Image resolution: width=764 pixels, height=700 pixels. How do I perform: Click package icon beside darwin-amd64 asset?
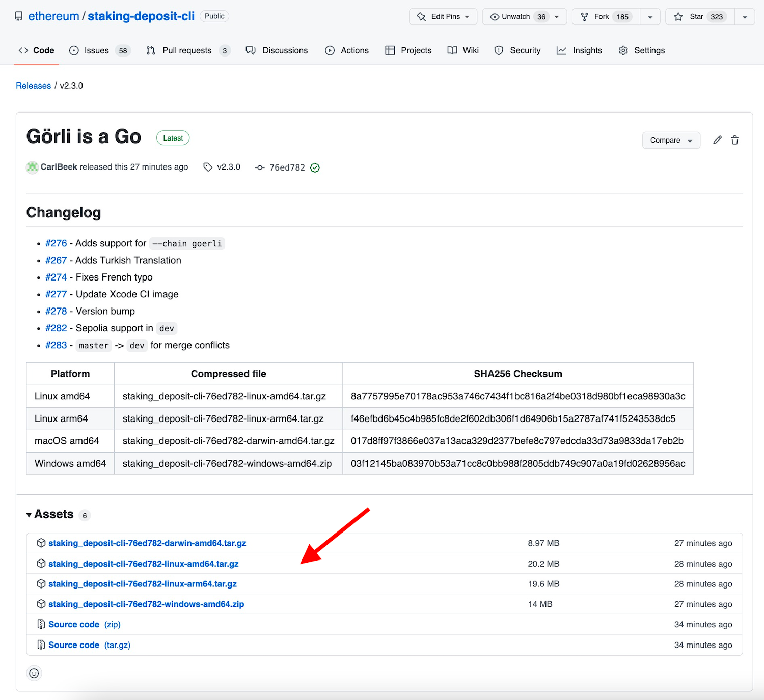point(41,543)
